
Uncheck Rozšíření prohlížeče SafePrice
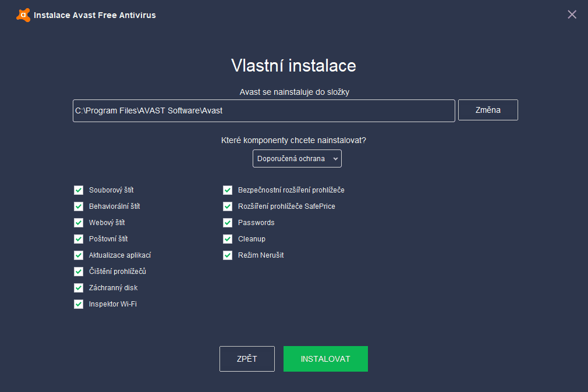228,206
